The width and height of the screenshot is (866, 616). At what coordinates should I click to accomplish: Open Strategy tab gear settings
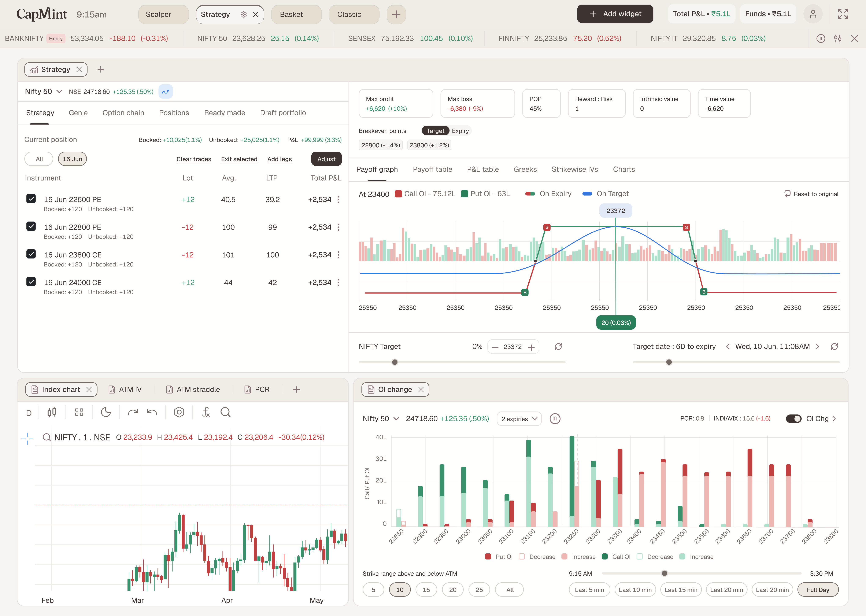243,14
